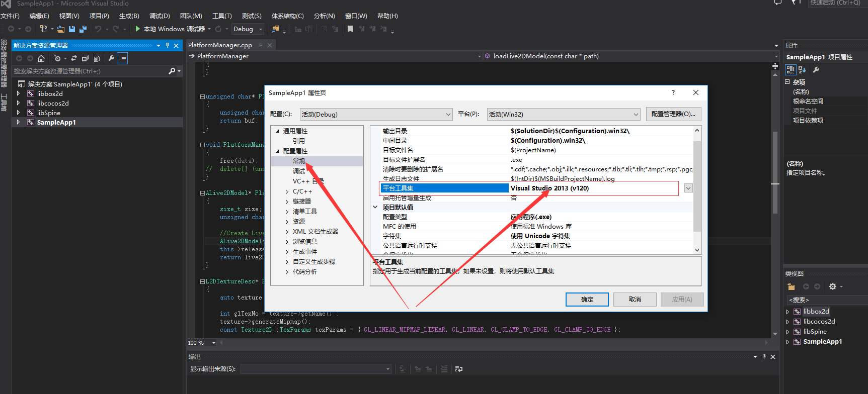Screen dimensions: 868x394
Task: Select the 字符集 property row
Action: pyautogui.click(x=537, y=236)
